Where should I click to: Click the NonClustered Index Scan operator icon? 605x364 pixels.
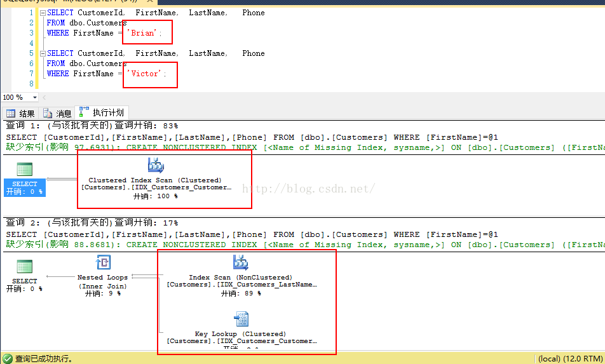coord(241,262)
